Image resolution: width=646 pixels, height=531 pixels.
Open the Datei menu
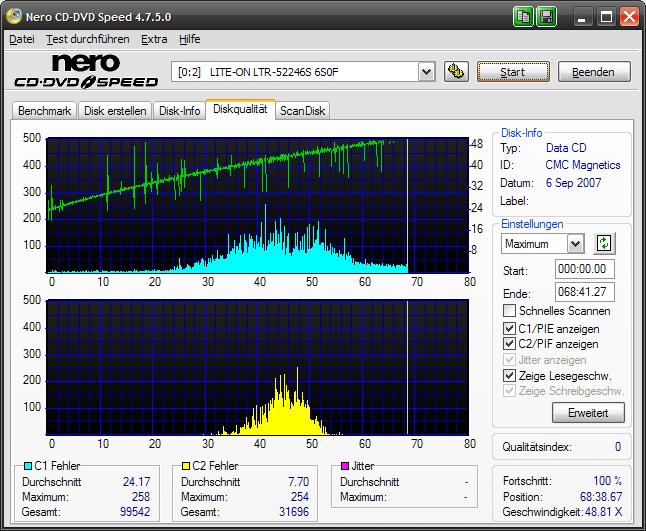tap(22, 39)
